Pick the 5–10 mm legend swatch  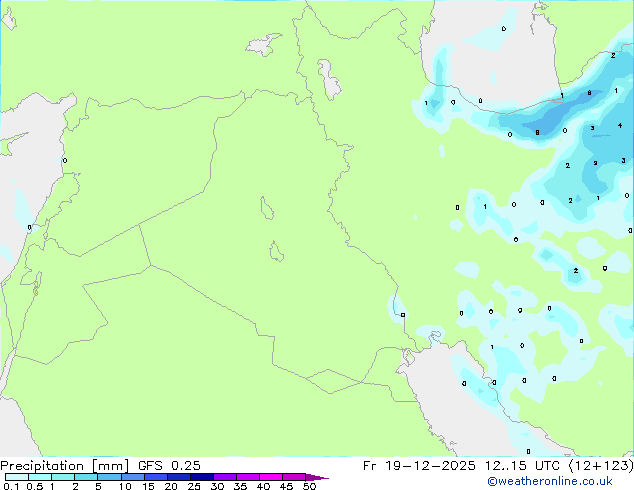pyautogui.click(x=109, y=477)
